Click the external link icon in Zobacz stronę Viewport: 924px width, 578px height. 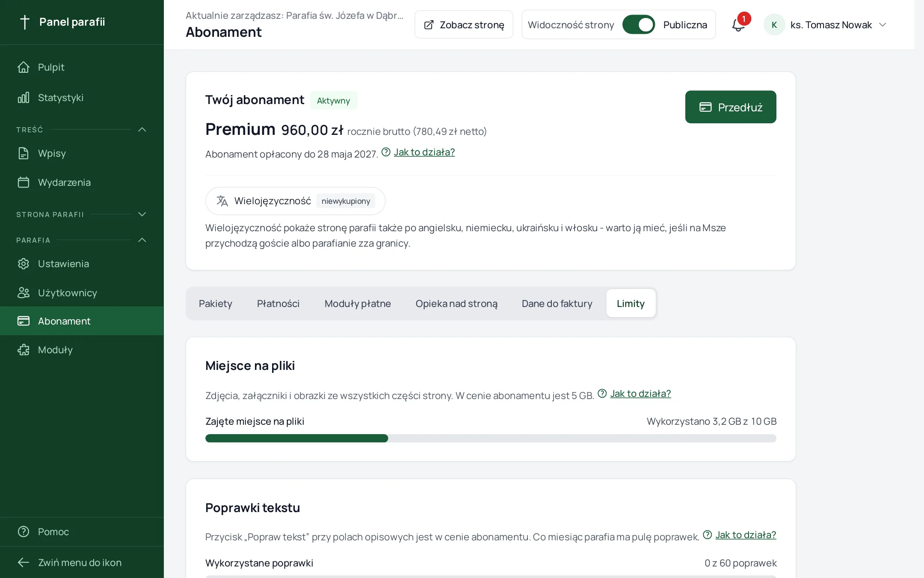coord(429,25)
